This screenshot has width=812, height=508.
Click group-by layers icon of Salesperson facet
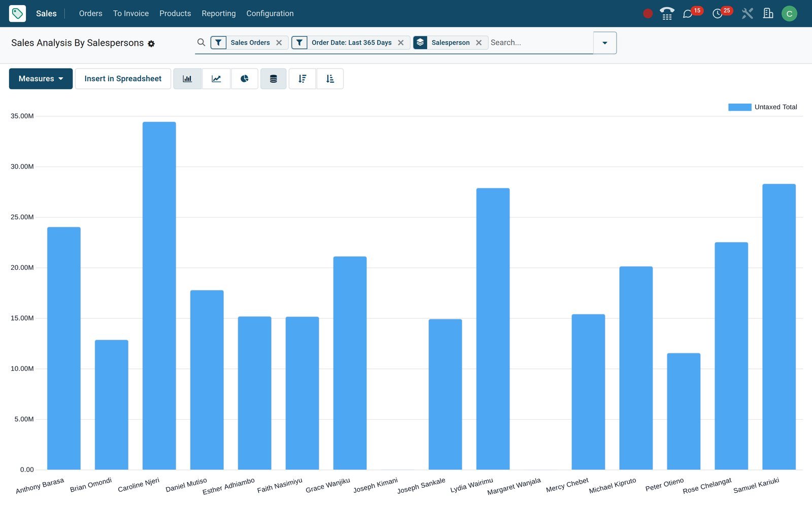click(x=420, y=43)
